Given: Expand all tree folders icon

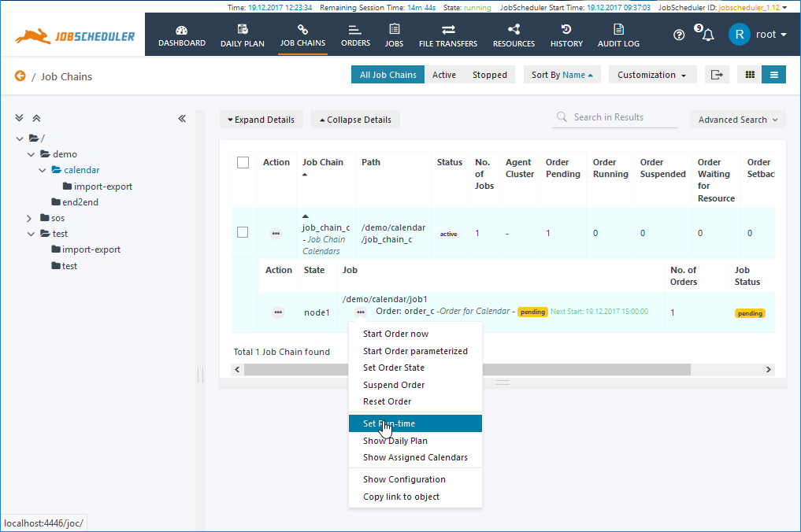Looking at the screenshot, I should (x=20, y=118).
